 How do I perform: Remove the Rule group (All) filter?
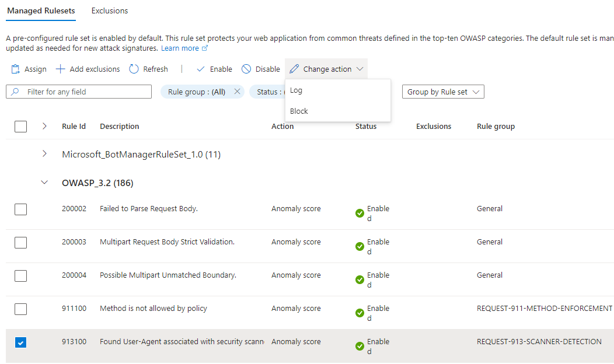237,92
